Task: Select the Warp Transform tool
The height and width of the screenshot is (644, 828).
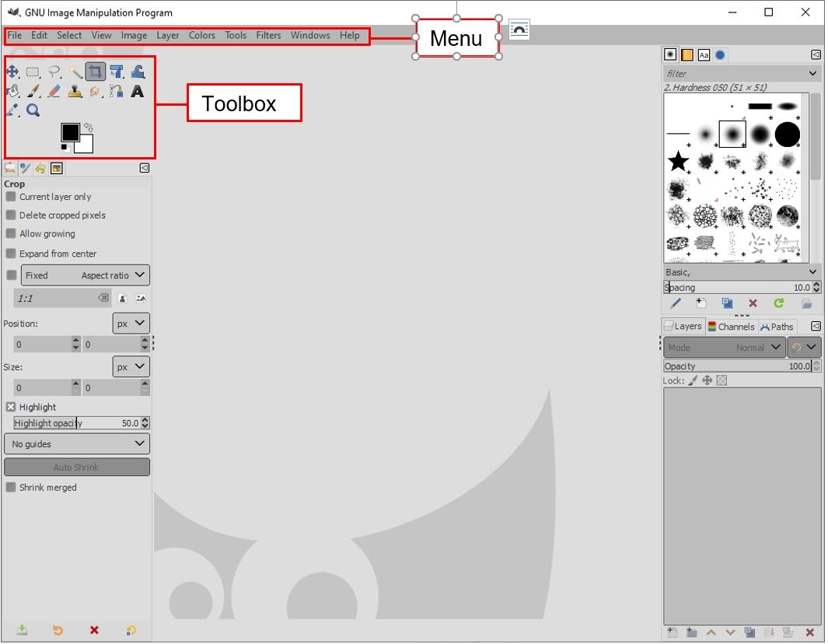Action: tap(138, 72)
